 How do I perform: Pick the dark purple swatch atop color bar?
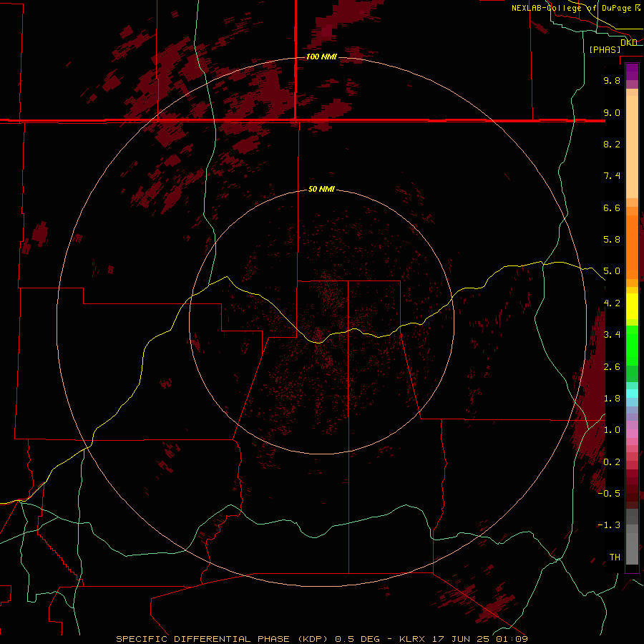[632, 69]
